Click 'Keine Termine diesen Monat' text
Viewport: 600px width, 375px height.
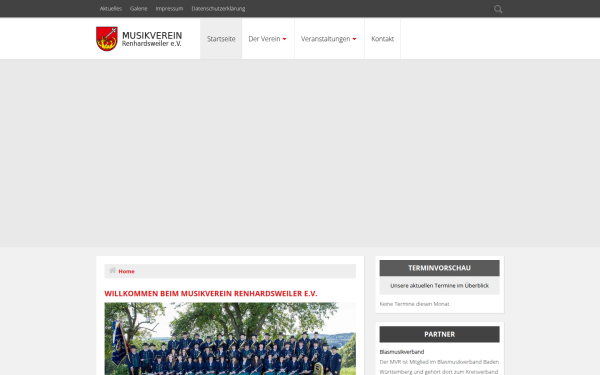pos(414,304)
